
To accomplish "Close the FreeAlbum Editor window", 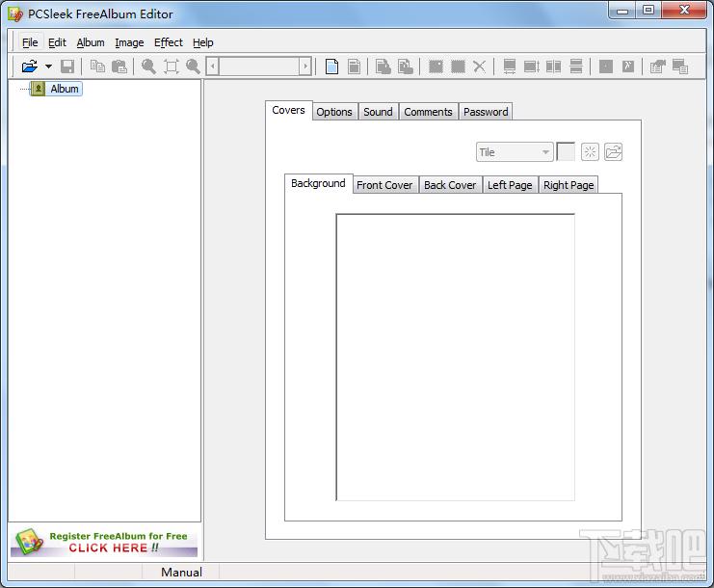I will point(684,11).
